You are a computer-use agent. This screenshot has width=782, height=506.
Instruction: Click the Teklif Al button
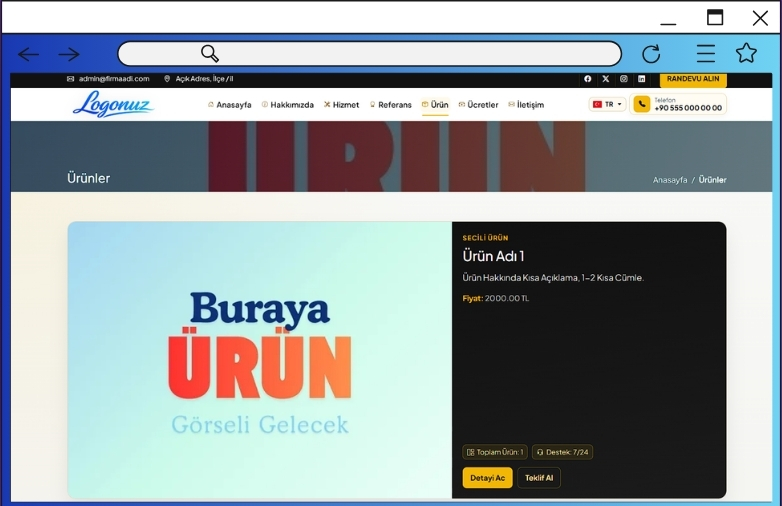539,478
